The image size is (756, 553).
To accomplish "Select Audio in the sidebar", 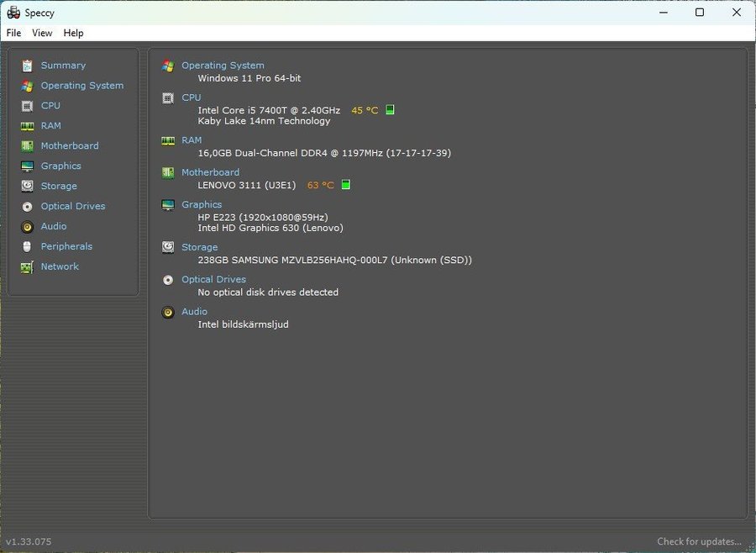I will (x=54, y=226).
